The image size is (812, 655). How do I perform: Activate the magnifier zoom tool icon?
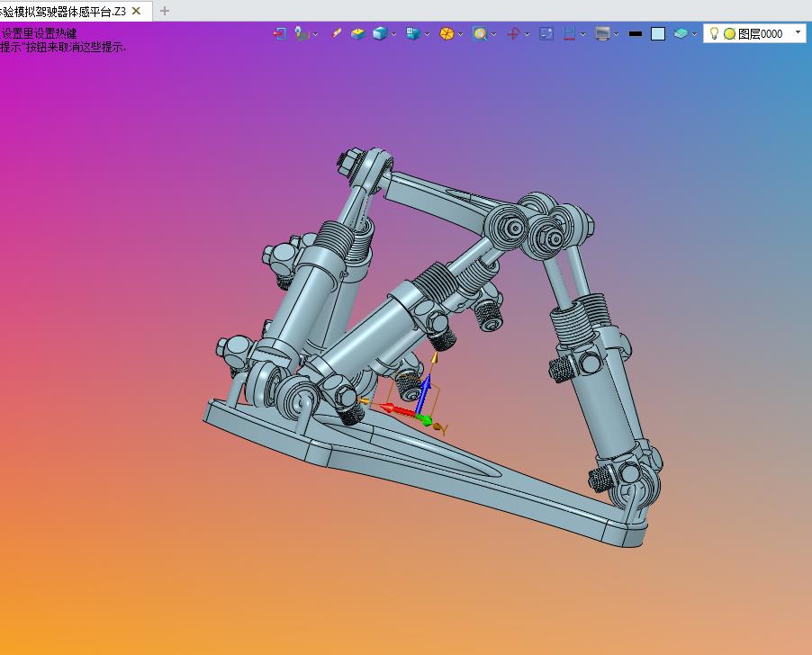point(480,33)
